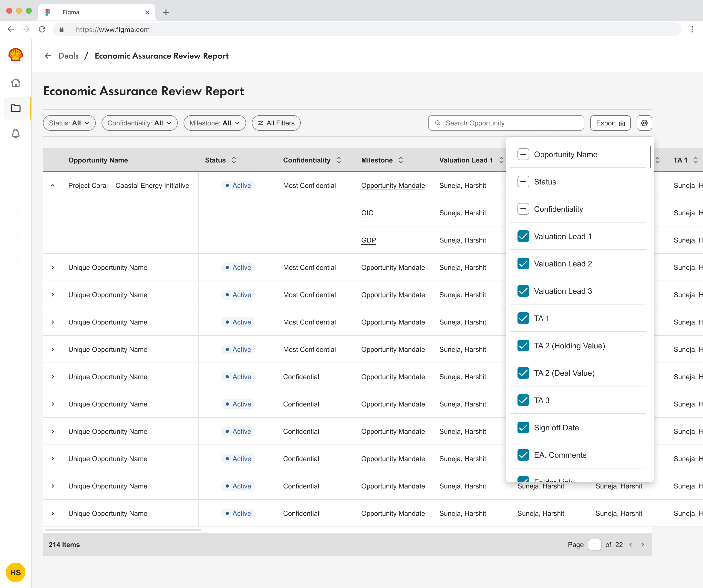Open All Filters panel
This screenshot has height=588, width=703.
[x=276, y=123]
